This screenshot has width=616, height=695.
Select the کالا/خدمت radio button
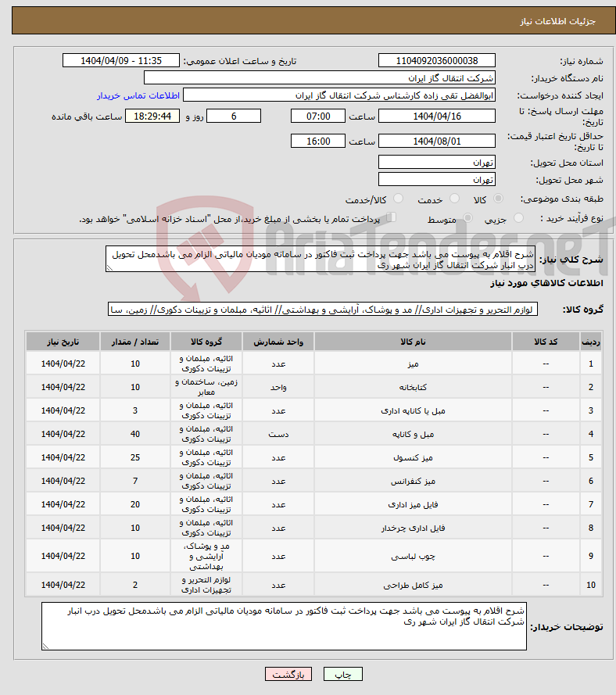(x=398, y=199)
